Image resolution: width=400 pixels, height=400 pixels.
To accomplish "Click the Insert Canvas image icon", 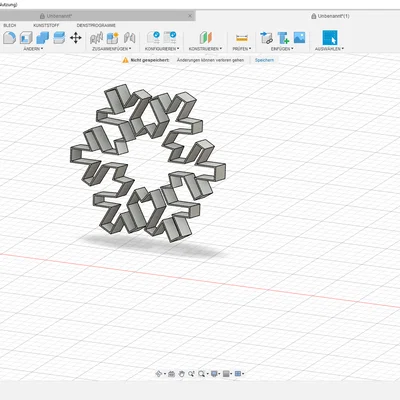I will pos(299,37).
